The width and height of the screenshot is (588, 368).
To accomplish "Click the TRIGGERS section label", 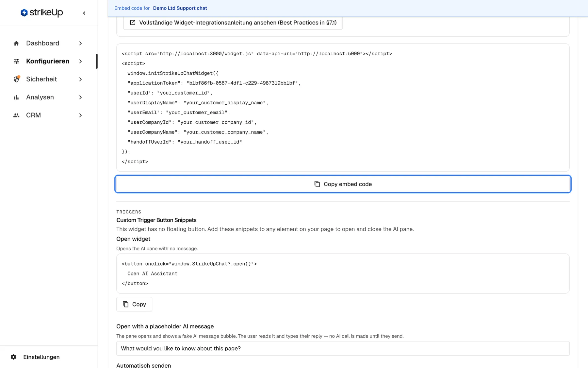I will coord(129,212).
